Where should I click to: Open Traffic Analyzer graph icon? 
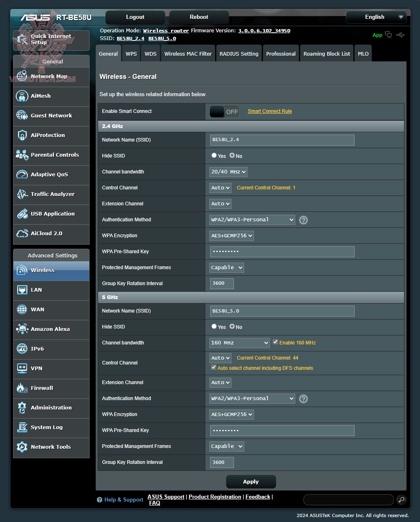(x=22, y=194)
